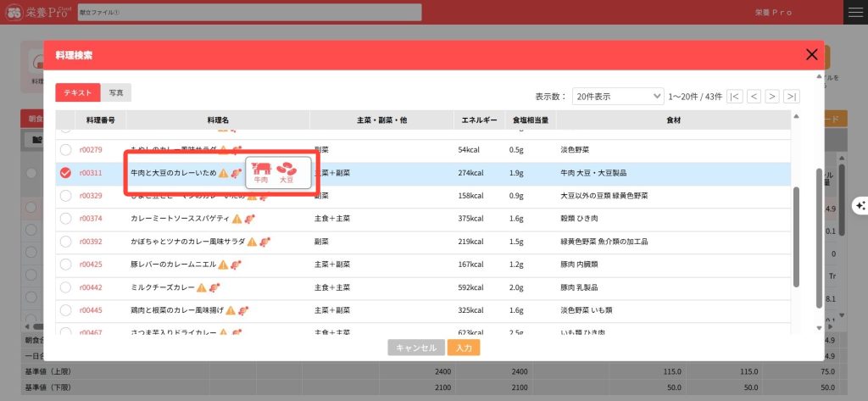Select radio button for r00442

pyautogui.click(x=65, y=287)
